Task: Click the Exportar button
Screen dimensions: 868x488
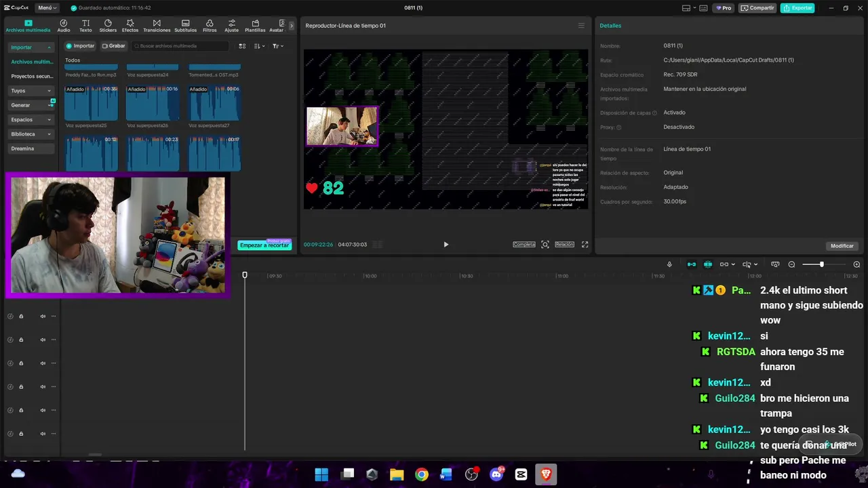Action: [797, 8]
